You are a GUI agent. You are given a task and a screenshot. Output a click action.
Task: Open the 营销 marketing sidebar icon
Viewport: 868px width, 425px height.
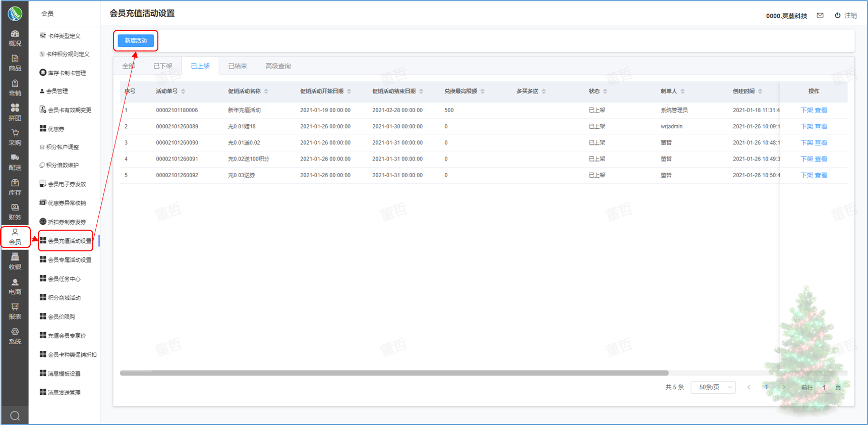pos(15,87)
